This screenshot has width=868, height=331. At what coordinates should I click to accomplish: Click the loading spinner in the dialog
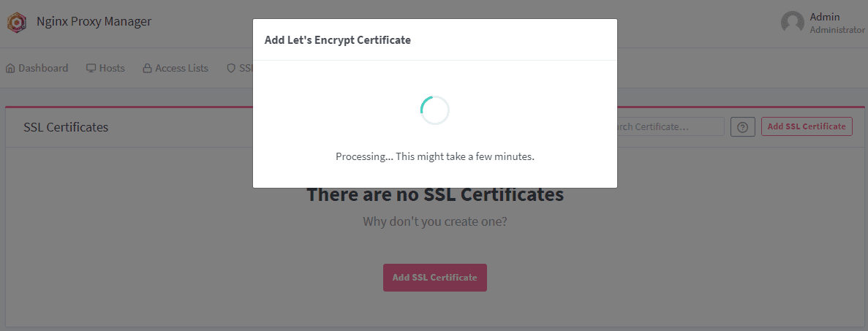click(x=434, y=110)
